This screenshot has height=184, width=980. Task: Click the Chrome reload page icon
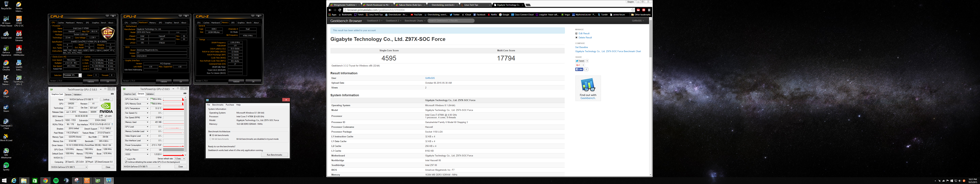(x=339, y=10)
